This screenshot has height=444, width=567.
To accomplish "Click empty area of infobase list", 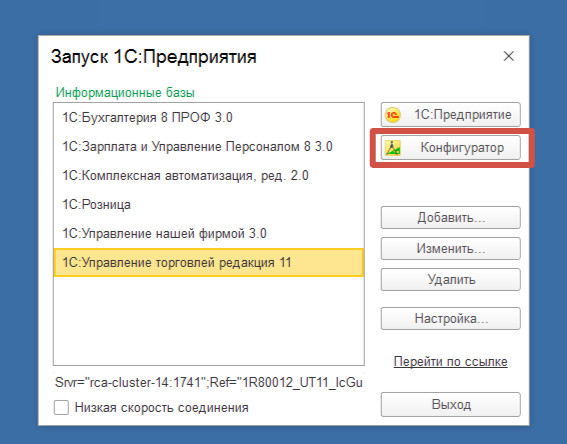I will click(x=209, y=321).
